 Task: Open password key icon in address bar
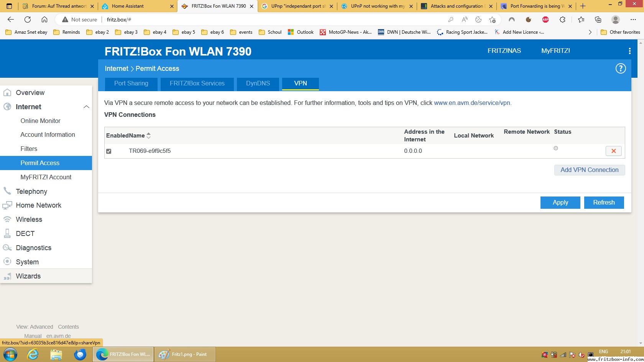pyautogui.click(x=451, y=20)
